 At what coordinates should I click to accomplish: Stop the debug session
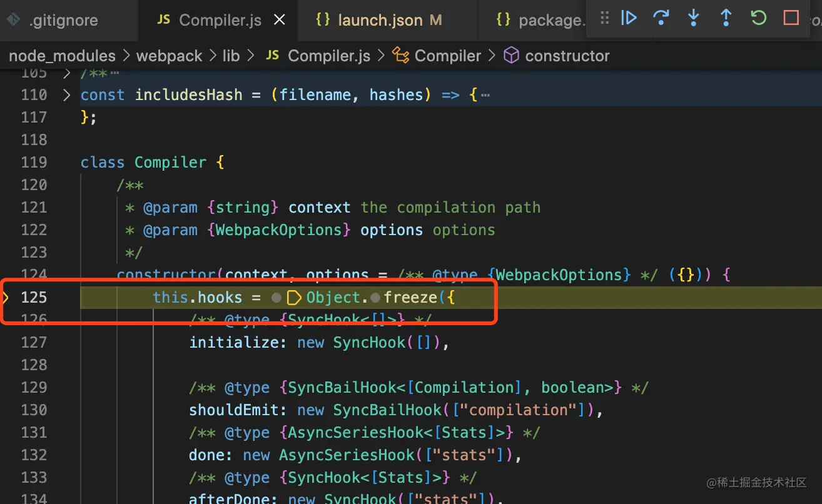click(791, 18)
